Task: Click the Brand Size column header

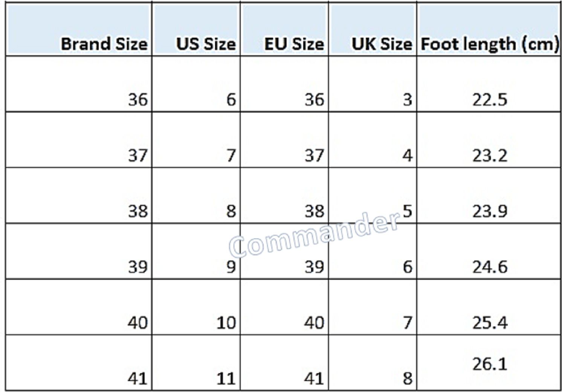Action: (x=79, y=29)
